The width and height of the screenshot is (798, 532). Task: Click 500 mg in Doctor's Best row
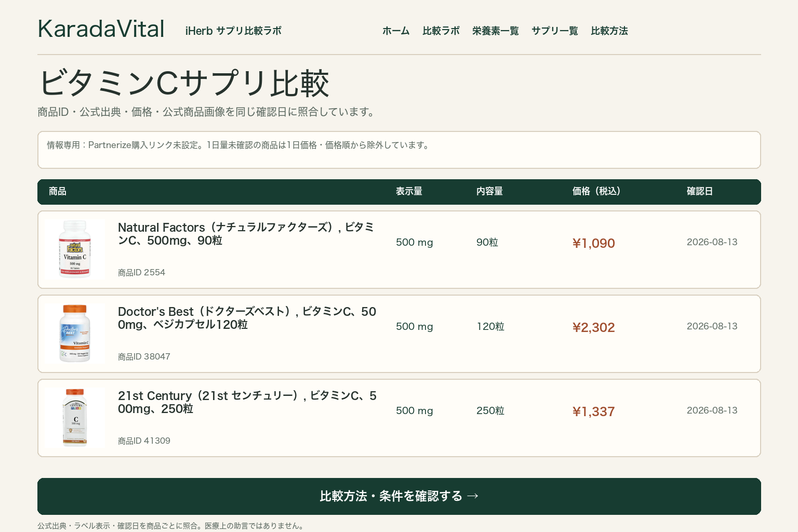pyautogui.click(x=415, y=326)
